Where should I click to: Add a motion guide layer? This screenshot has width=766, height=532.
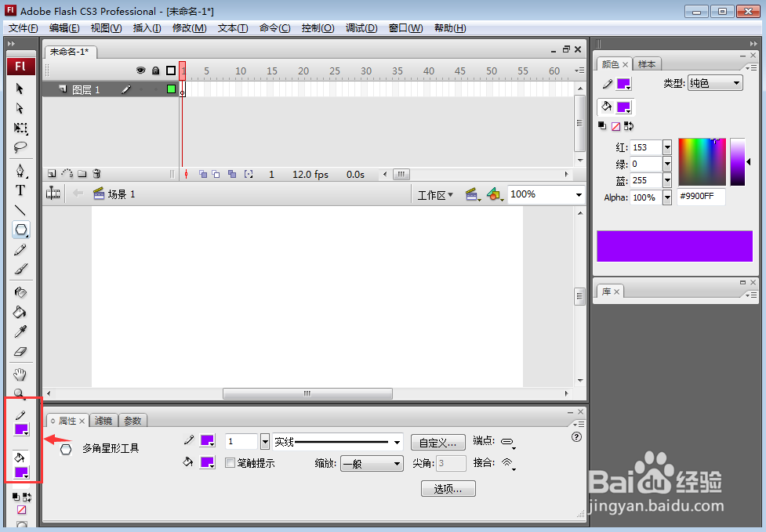[x=67, y=174]
